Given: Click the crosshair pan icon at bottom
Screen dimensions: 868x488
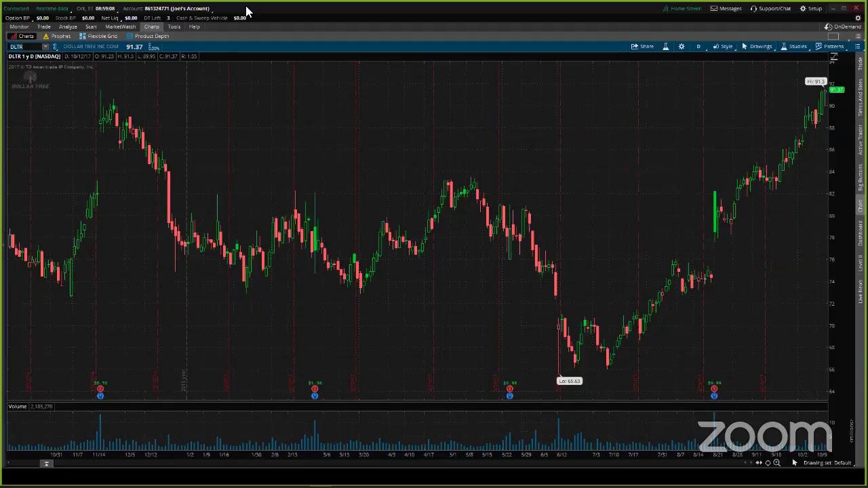Looking at the screenshot, I should pyautogui.click(x=768, y=463).
